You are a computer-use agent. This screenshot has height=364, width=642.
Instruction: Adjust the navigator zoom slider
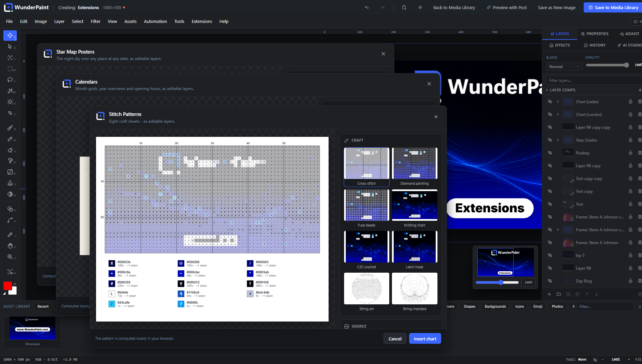(497, 282)
